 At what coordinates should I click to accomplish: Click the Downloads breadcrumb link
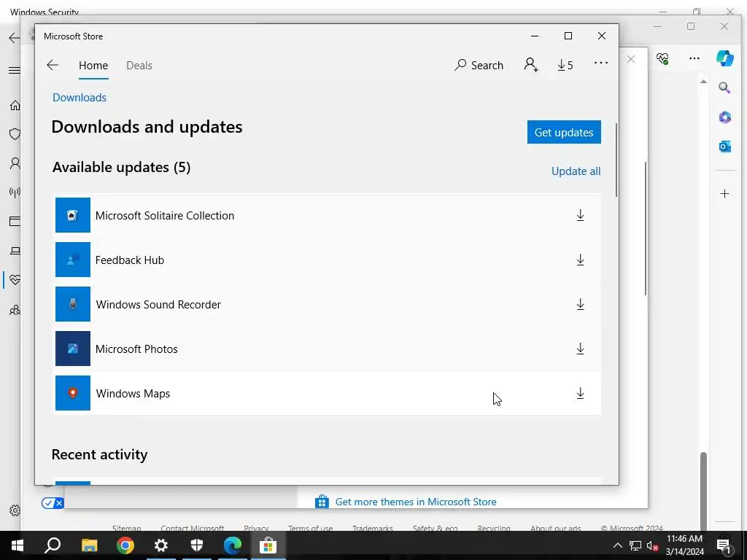79,98
